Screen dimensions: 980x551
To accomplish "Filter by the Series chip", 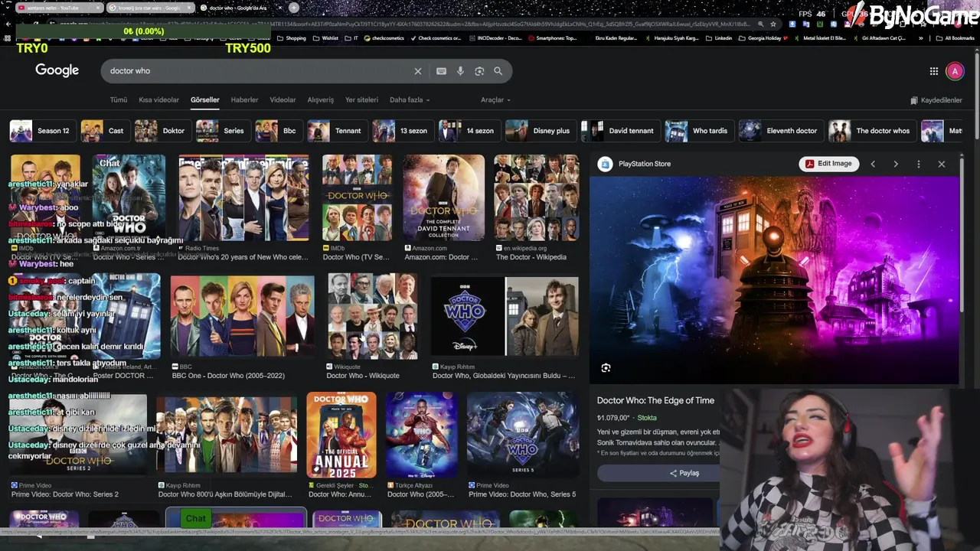I will [222, 131].
